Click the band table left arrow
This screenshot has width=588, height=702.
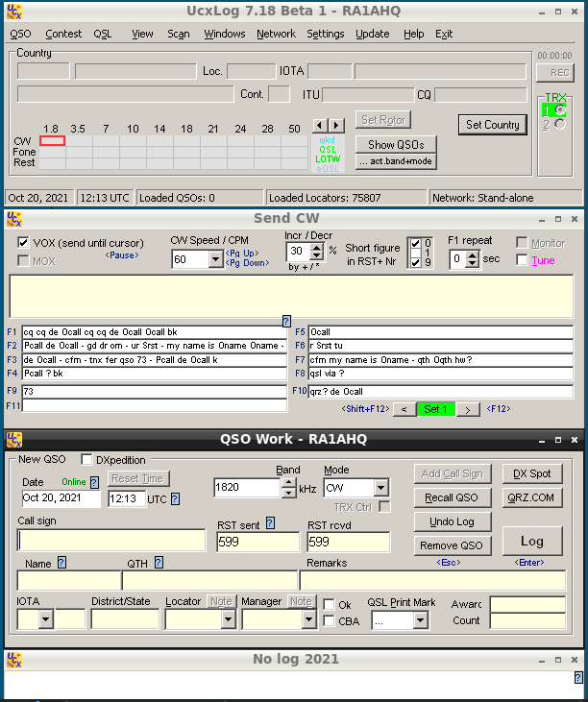point(320,126)
